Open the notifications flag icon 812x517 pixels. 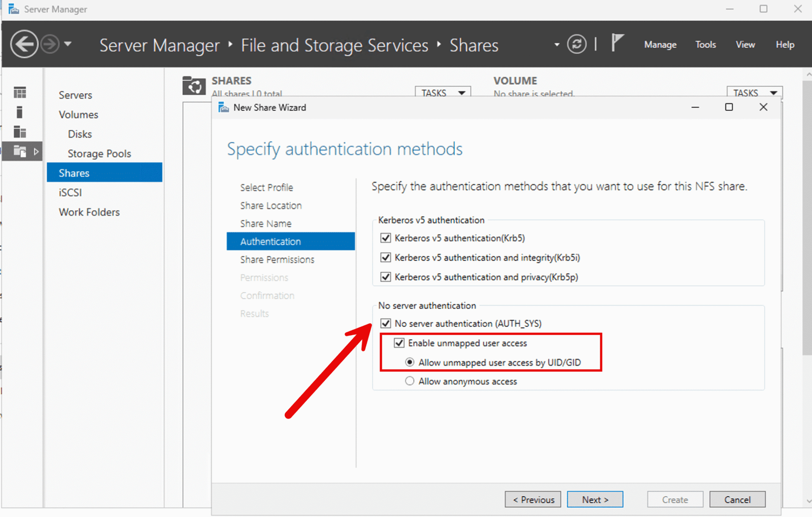click(x=617, y=43)
